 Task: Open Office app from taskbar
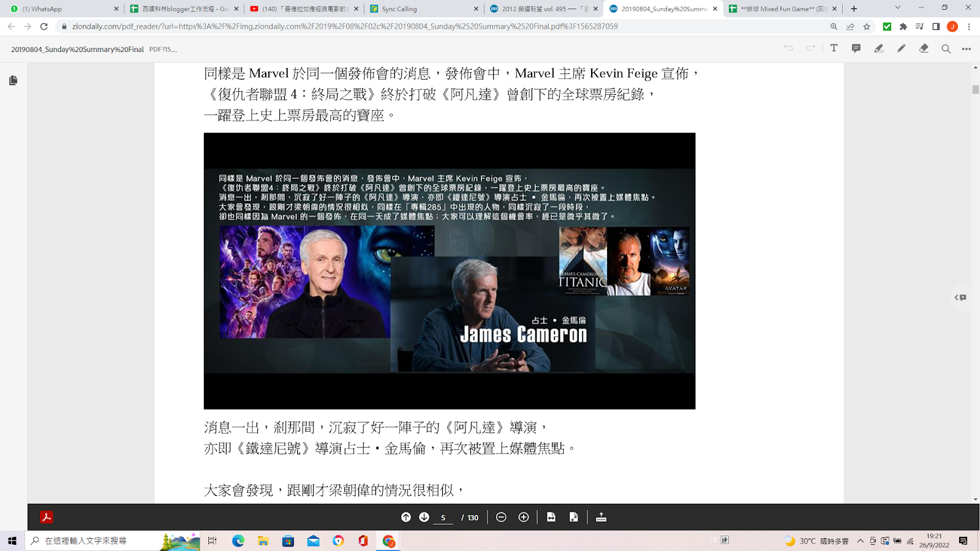[363, 541]
